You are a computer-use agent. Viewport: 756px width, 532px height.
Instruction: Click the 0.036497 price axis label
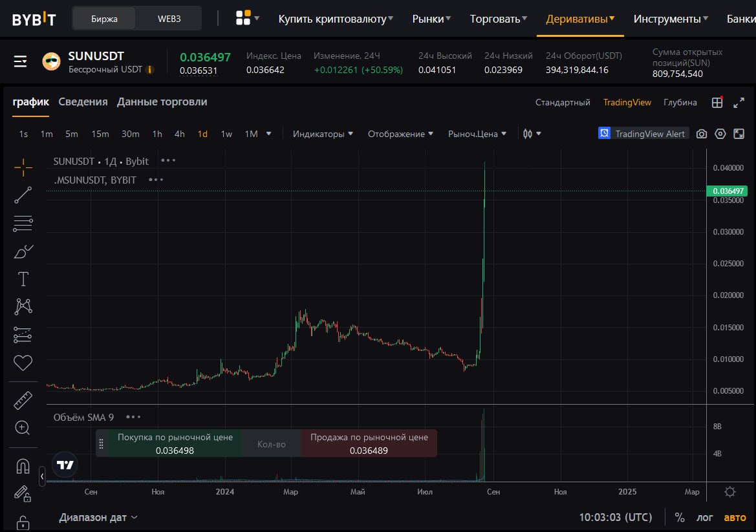click(727, 191)
